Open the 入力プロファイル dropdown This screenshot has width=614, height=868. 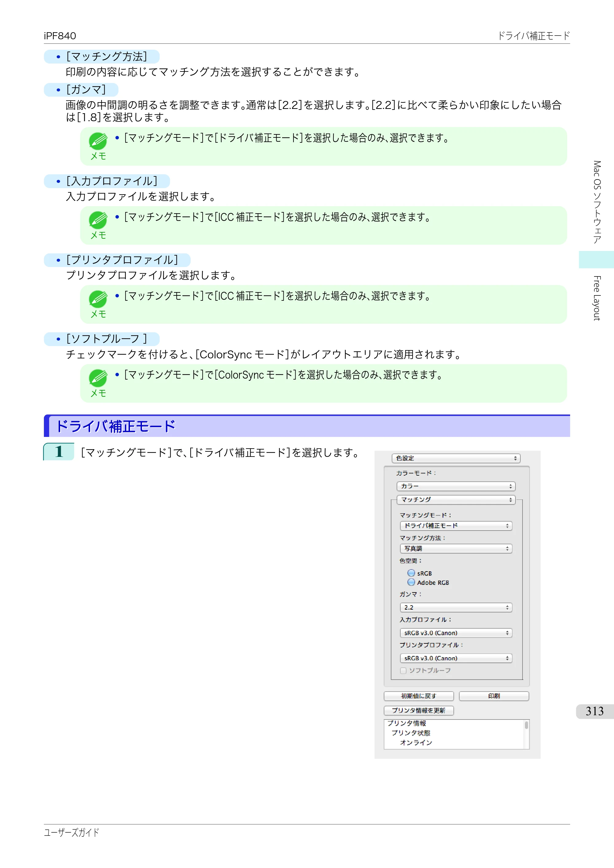456,633
